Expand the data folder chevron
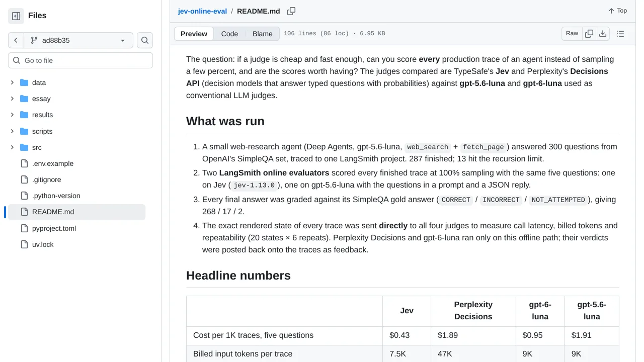Image resolution: width=644 pixels, height=362 pixels. (12, 82)
